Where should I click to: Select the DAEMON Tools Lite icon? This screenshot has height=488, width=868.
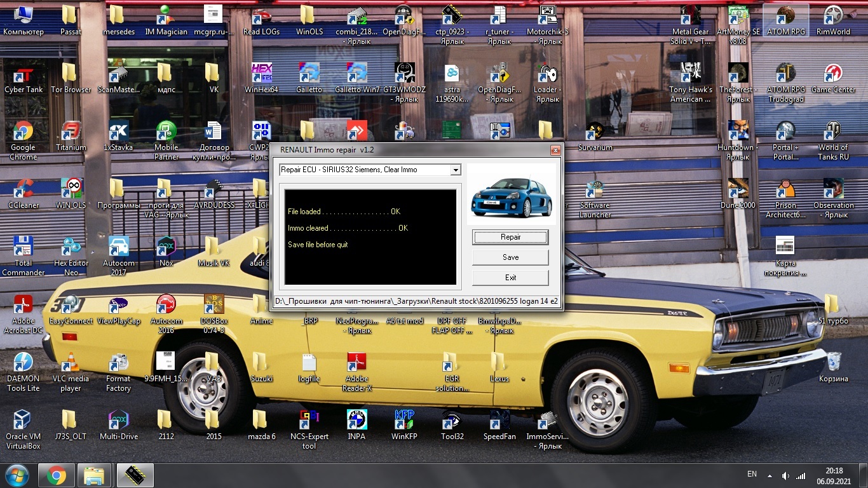pyautogui.click(x=24, y=372)
